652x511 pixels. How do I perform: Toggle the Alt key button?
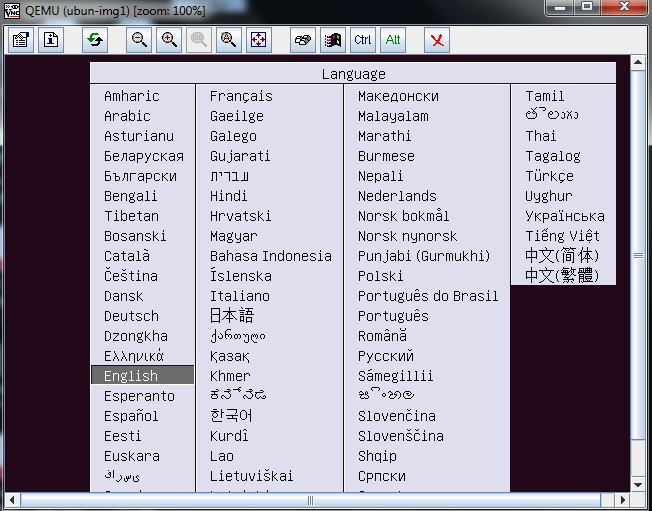tap(393, 40)
